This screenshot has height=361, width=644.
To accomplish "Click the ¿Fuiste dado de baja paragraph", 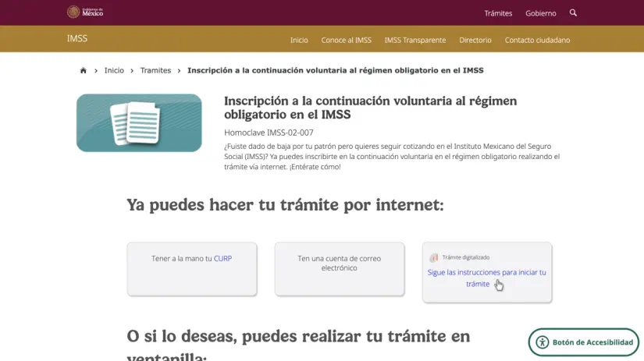I will pyautogui.click(x=392, y=156).
